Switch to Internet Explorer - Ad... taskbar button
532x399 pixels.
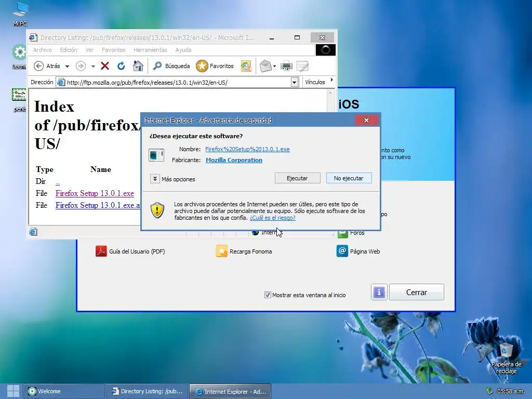tap(230, 392)
